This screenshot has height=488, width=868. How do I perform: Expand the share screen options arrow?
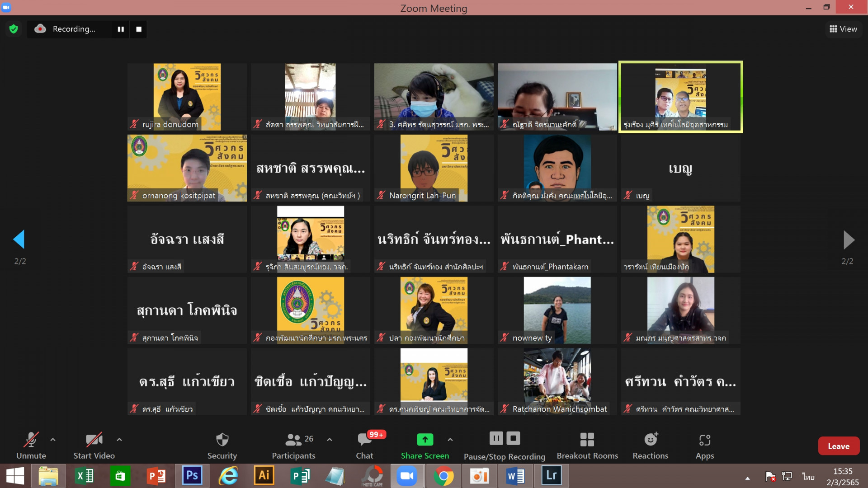click(450, 439)
